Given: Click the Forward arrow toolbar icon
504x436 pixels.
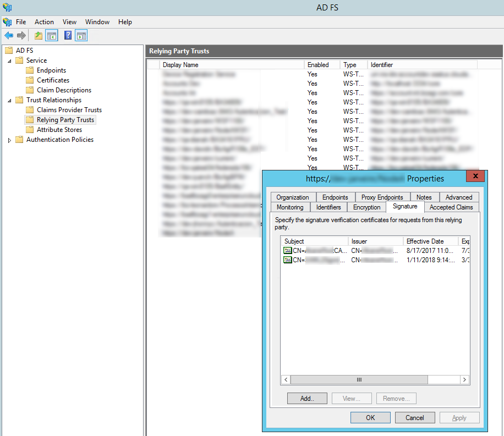Looking at the screenshot, I should [21, 35].
